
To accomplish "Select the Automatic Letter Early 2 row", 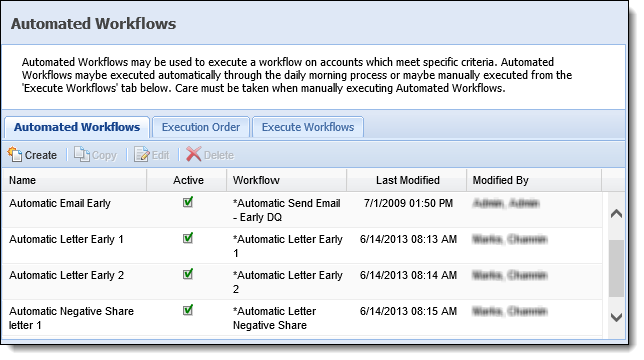I will click(302, 282).
